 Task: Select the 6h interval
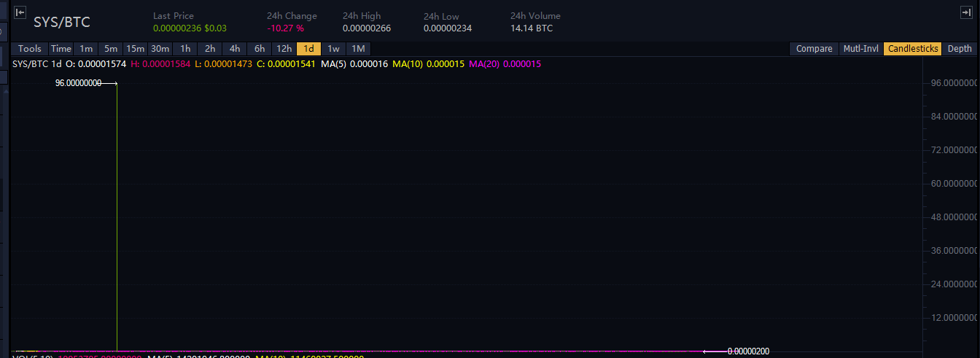(x=260, y=49)
